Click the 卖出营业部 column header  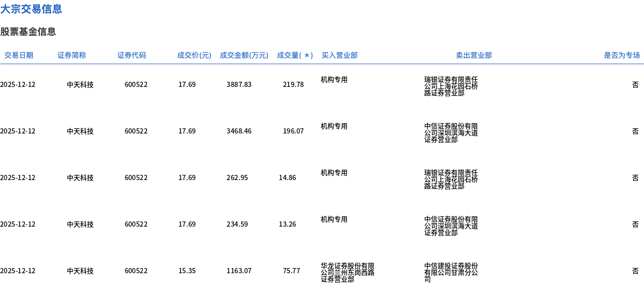pyautogui.click(x=474, y=55)
